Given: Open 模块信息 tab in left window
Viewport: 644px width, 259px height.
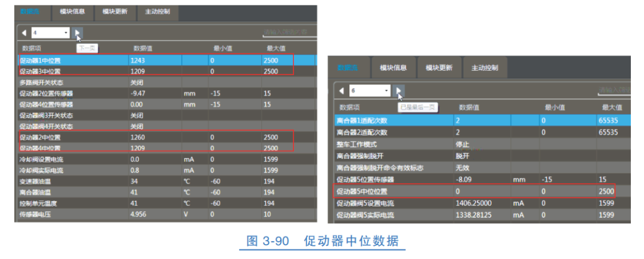Looking at the screenshot, I should click(x=72, y=13).
